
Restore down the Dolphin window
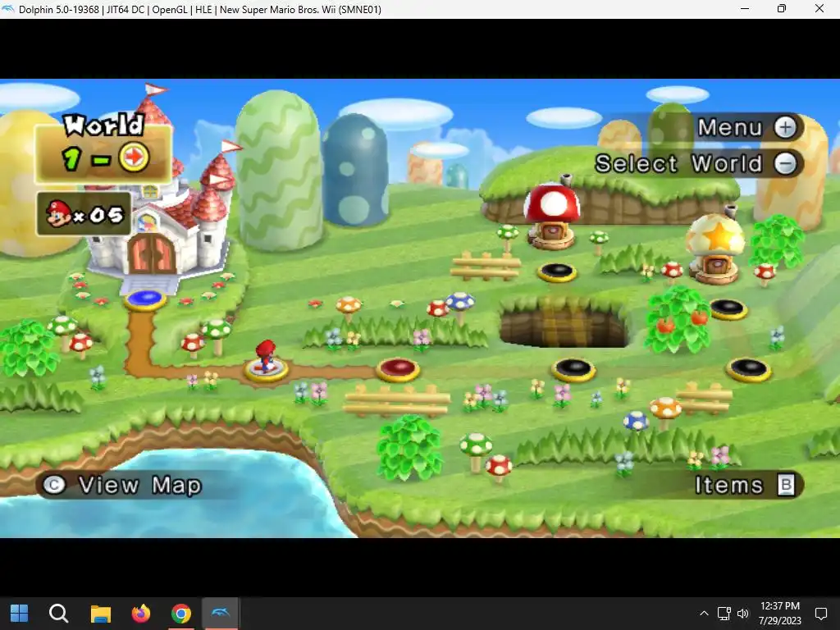pos(782,9)
